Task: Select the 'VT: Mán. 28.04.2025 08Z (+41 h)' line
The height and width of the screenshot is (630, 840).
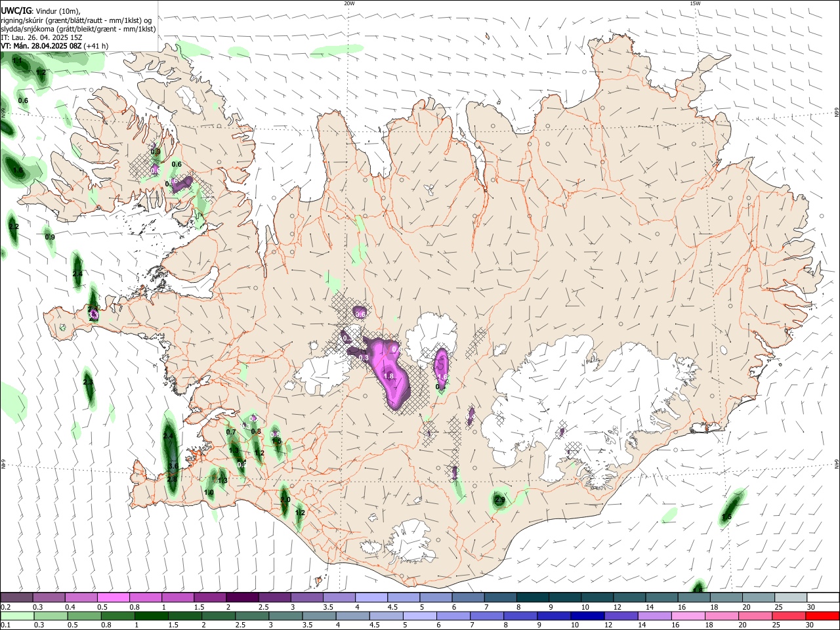Action: coord(54,46)
